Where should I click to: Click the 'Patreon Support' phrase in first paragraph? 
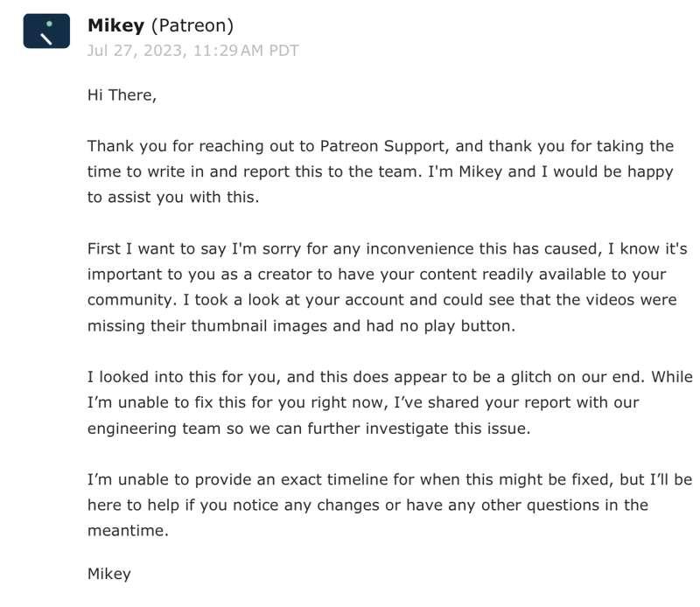coord(382,146)
